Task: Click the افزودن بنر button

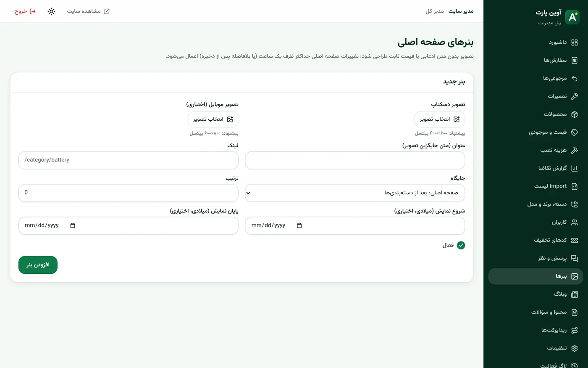Action: click(38, 265)
